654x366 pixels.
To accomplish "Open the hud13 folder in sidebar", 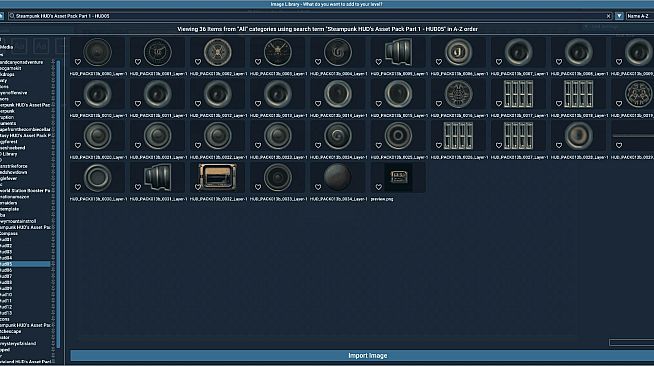I will coord(6,313).
